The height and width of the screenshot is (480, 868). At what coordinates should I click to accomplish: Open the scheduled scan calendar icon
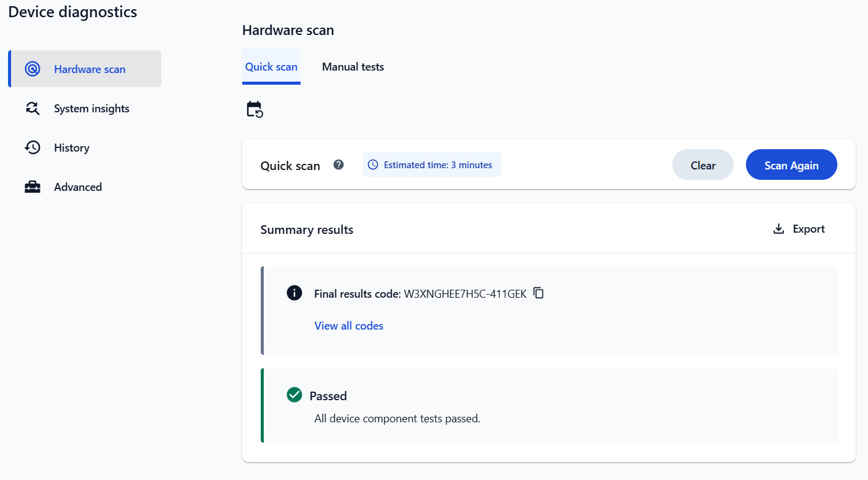click(255, 109)
